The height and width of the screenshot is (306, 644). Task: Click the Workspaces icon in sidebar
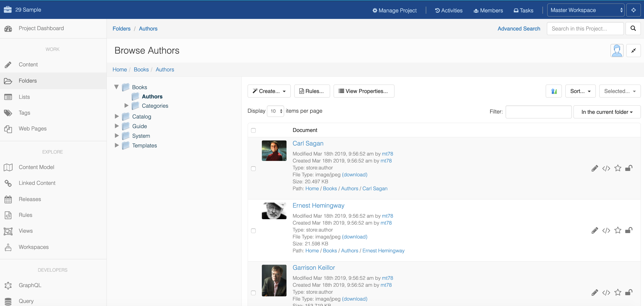pos(8,247)
